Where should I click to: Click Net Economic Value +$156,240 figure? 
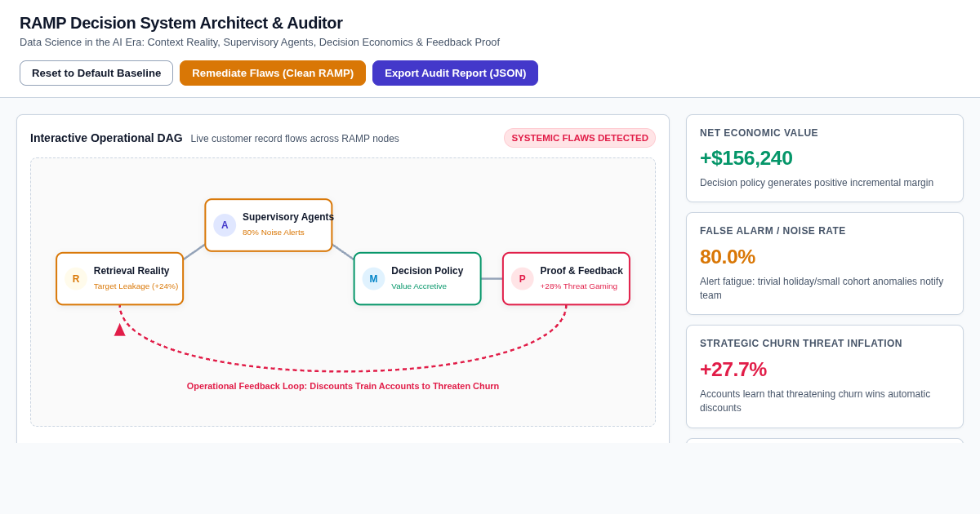(x=746, y=158)
